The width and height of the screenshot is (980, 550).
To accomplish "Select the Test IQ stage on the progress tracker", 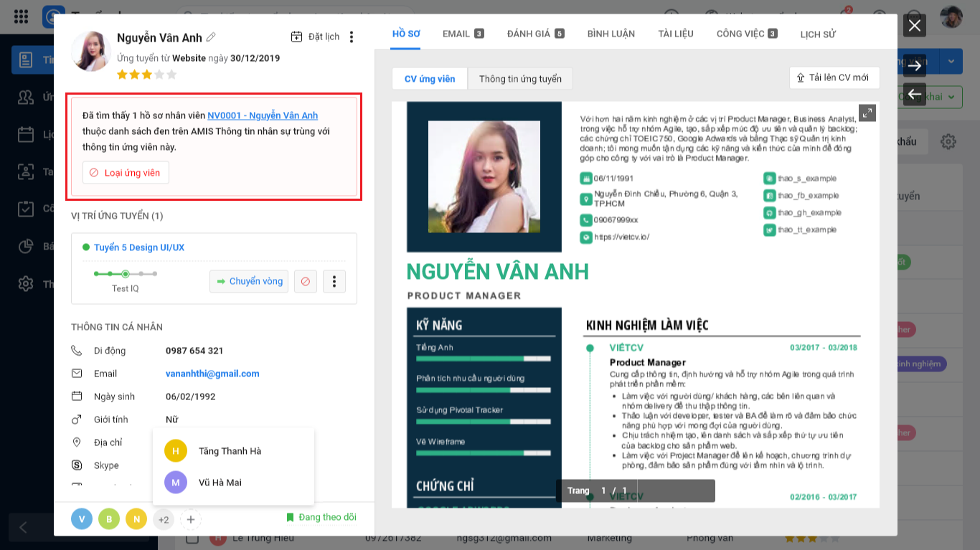I will (x=125, y=274).
